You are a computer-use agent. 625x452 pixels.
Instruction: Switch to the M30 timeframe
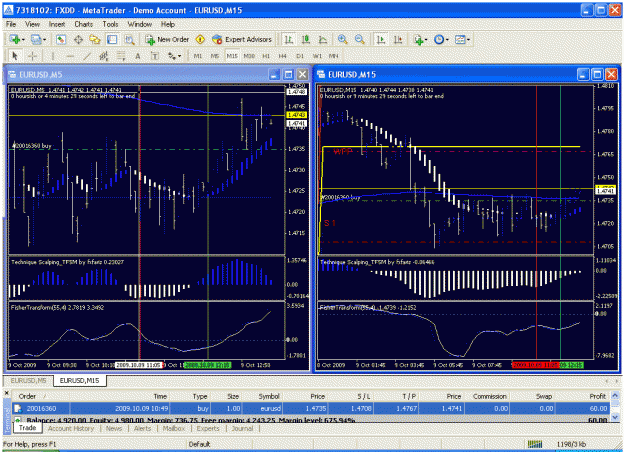tap(249, 56)
